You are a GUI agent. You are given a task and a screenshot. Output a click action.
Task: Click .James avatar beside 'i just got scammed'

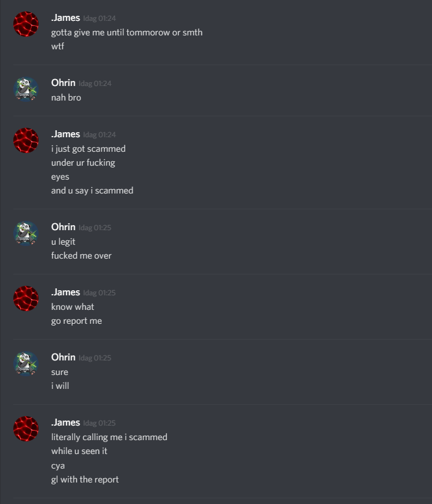coord(26,140)
